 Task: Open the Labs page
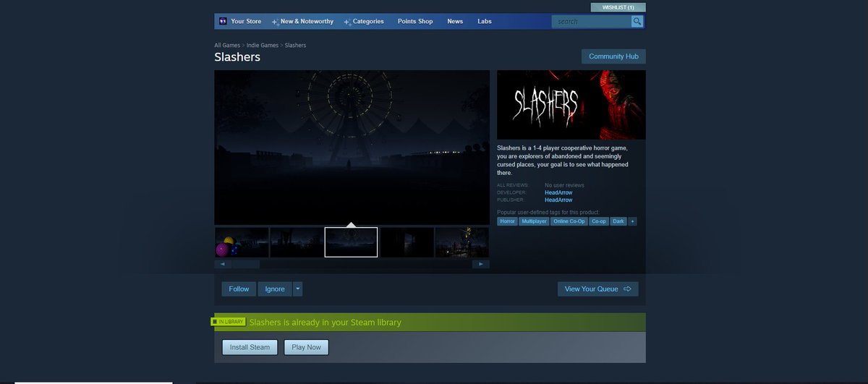tap(485, 22)
